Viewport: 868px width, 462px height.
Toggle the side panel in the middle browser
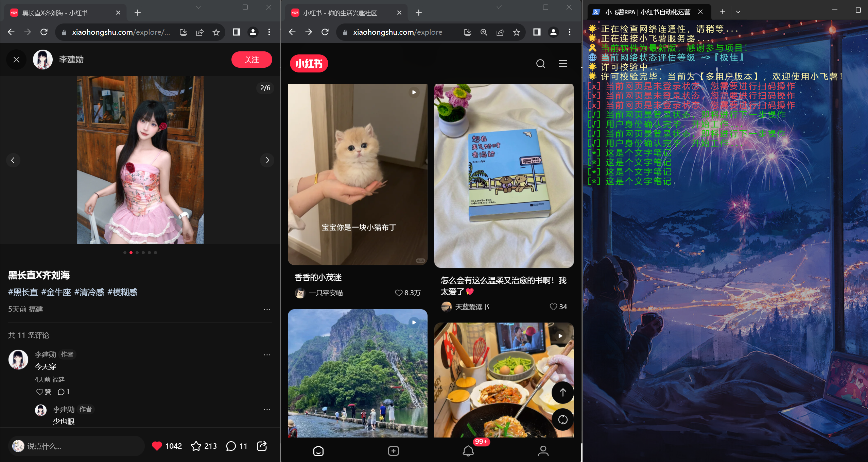[537, 32]
